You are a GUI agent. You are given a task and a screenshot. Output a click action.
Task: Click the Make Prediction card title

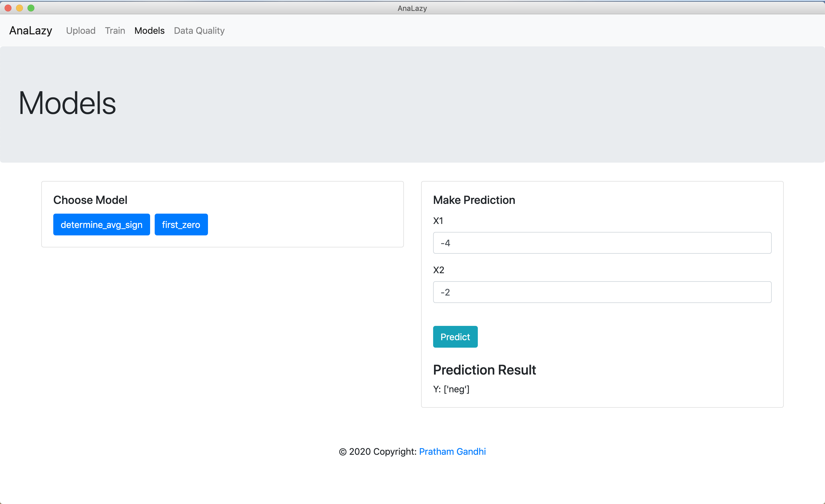point(474,200)
